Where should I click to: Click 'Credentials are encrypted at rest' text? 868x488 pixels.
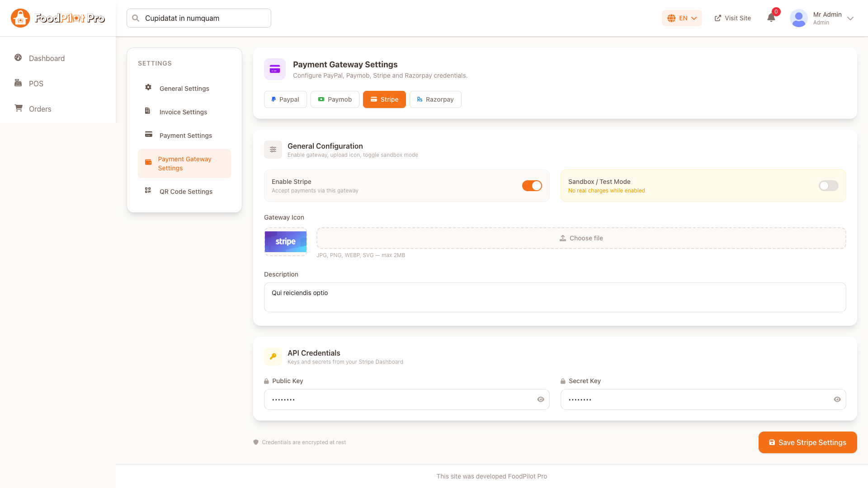[304, 442]
